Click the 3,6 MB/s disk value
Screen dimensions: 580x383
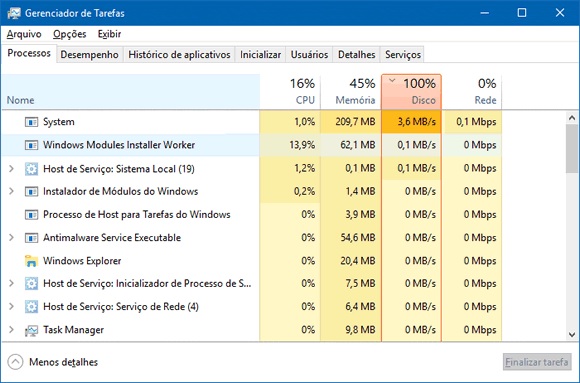pyautogui.click(x=417, y=122)
